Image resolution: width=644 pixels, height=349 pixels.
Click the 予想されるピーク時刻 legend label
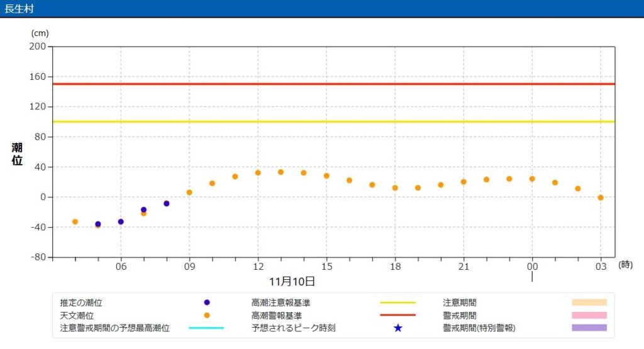tap(294, 328)
